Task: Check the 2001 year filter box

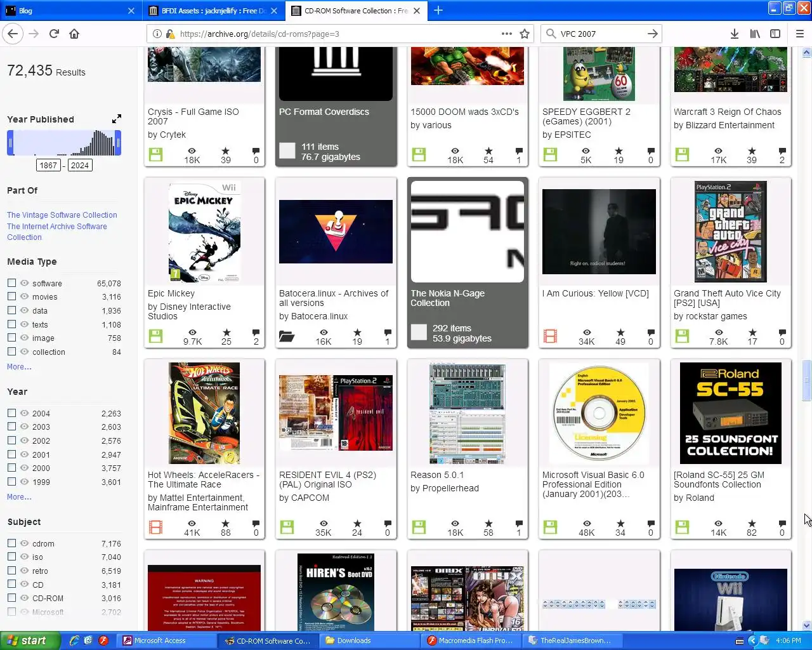Action: coord(11,454)
